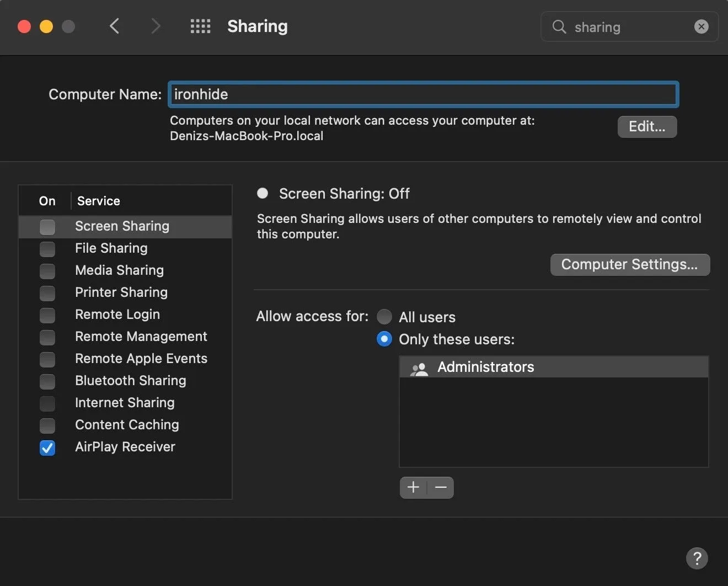Screen dimensions: 728x586
Task: Click the Computer Name field
Action: pyautogui.click(x=424, y=94)
